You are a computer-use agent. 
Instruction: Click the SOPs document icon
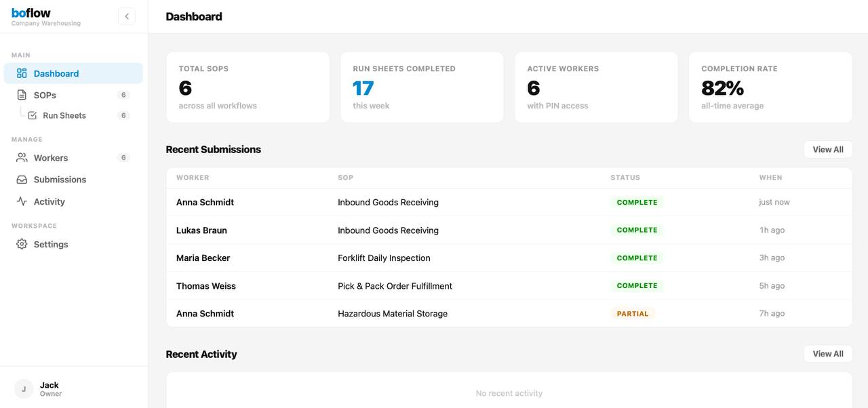pos(20,95)
